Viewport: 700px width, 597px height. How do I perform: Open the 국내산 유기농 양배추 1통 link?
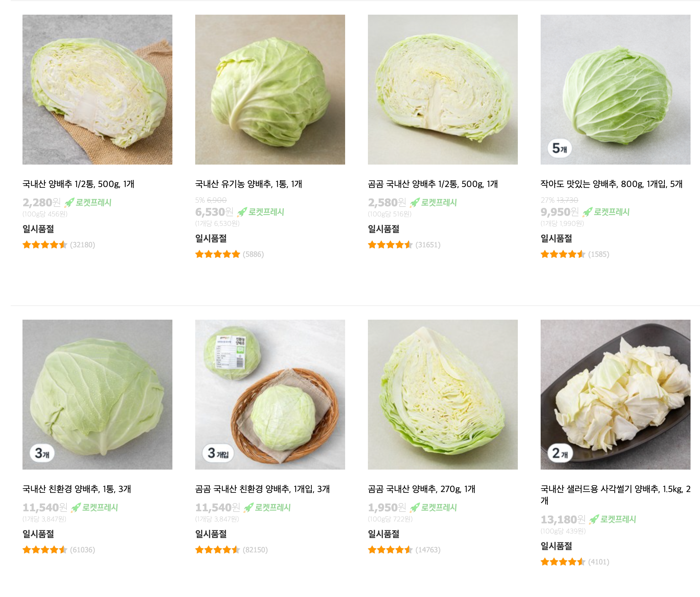(249, 184)
